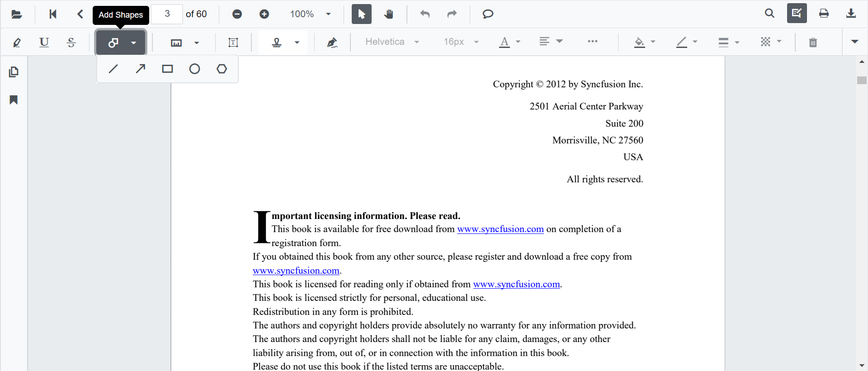Pick the Rectangle shape tool
This screenshot has height=371, width=868.
168,69
